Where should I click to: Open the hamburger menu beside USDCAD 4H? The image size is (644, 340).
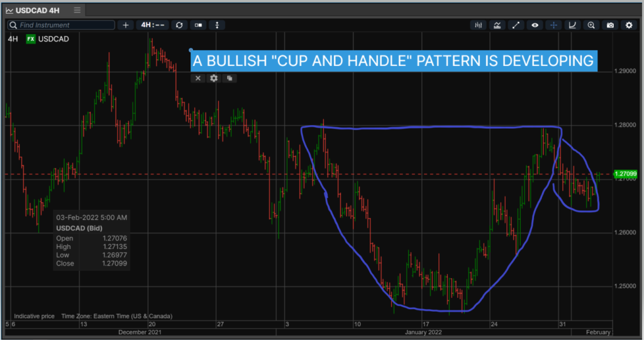click(x=77, y=10)
